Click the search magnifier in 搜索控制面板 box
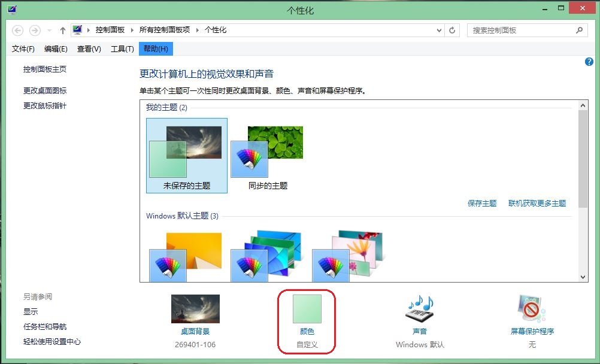 point(578,29)
